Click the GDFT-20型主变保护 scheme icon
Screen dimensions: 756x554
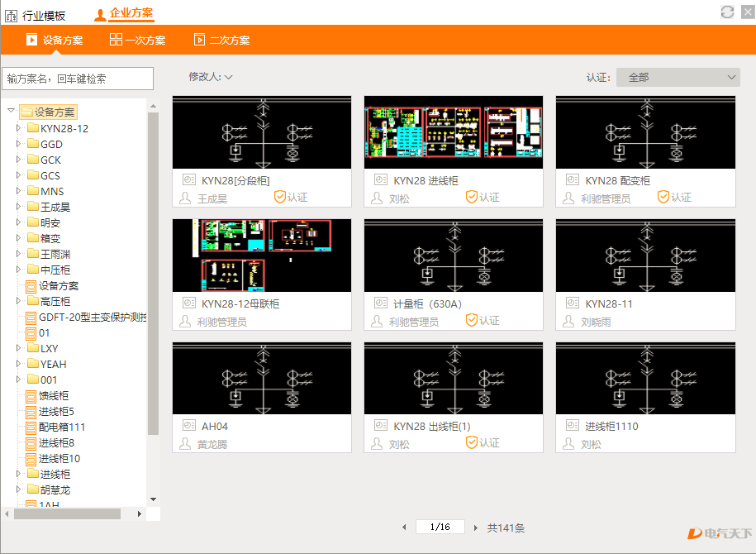pyautogui.click(x=31, y=318)
